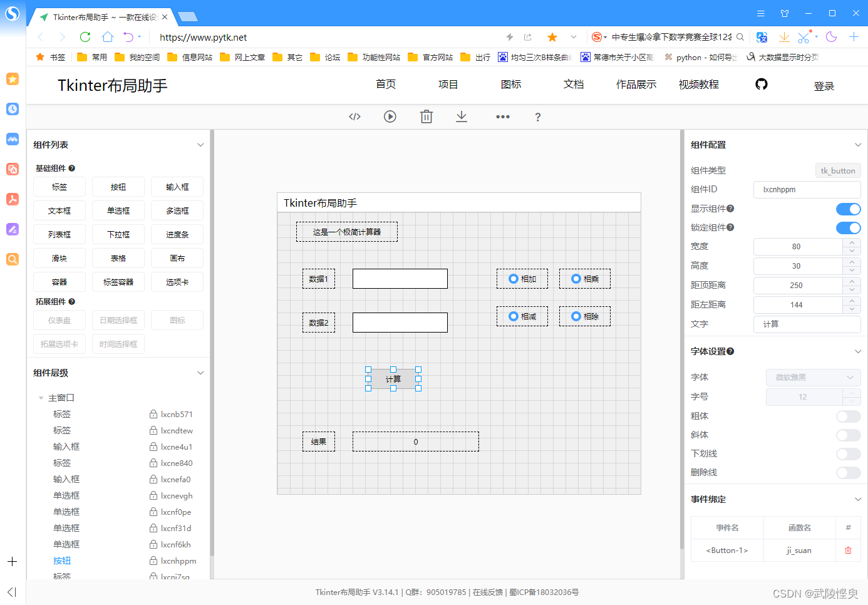Delete the Button-1 event binding
868x605 pixels.
[x=849, y=551]
